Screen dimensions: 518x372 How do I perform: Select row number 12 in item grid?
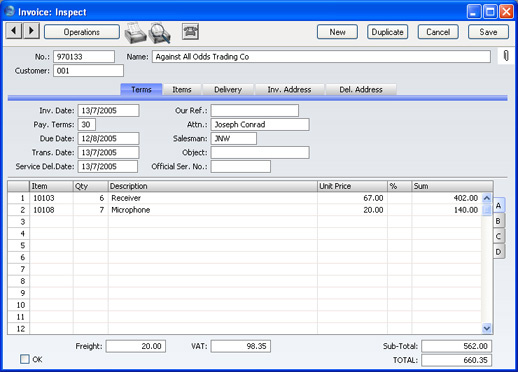(19, 329)
